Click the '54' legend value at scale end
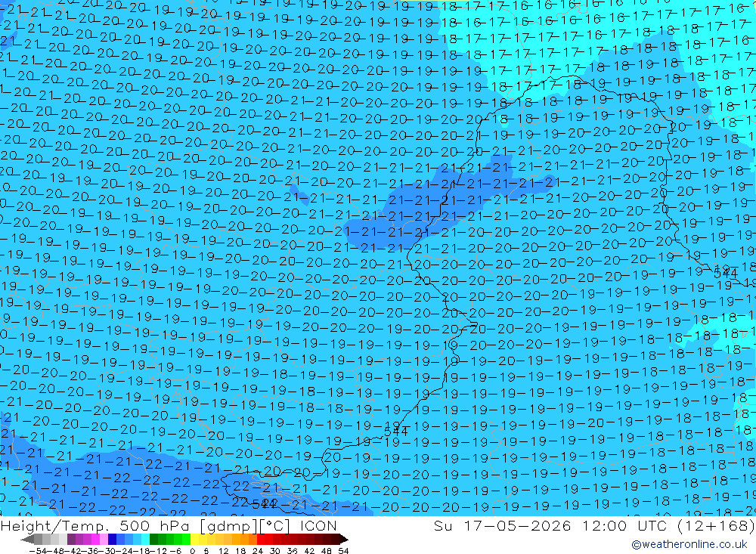This screenshot has height=554, width=756. point(343,551)
